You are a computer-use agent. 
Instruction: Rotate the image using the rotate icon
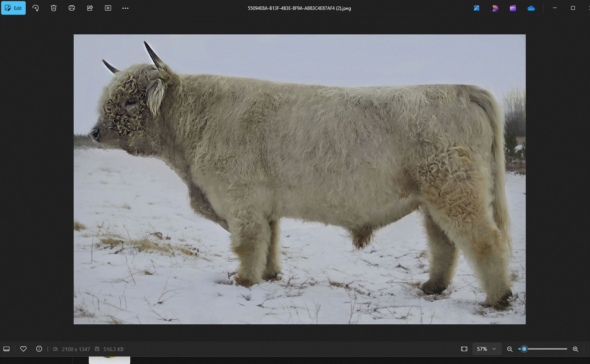tap(36, 8)
